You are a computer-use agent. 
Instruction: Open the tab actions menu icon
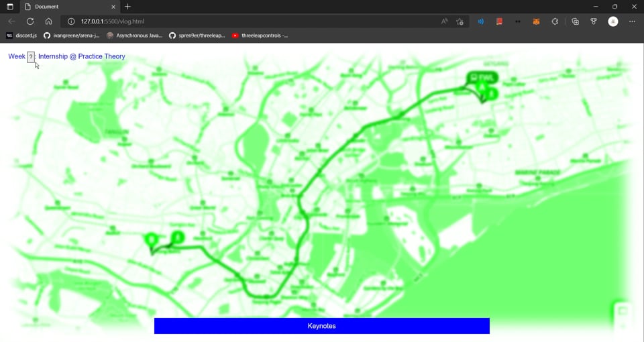10,7
